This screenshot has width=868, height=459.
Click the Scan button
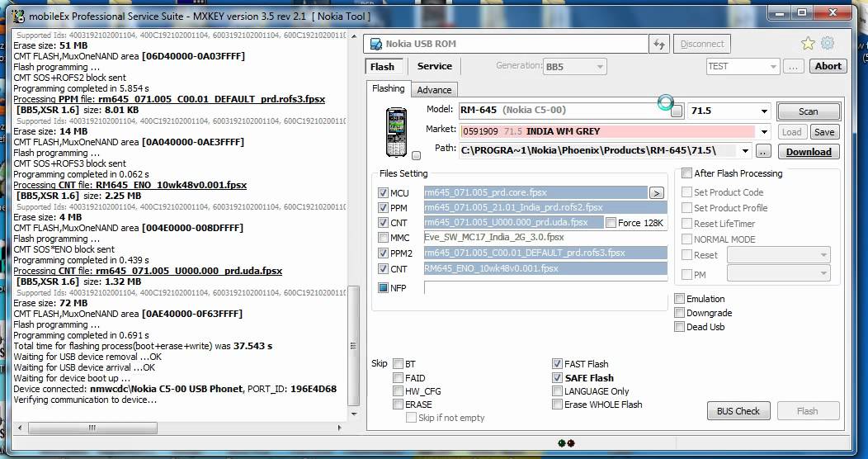pos(809,111)
